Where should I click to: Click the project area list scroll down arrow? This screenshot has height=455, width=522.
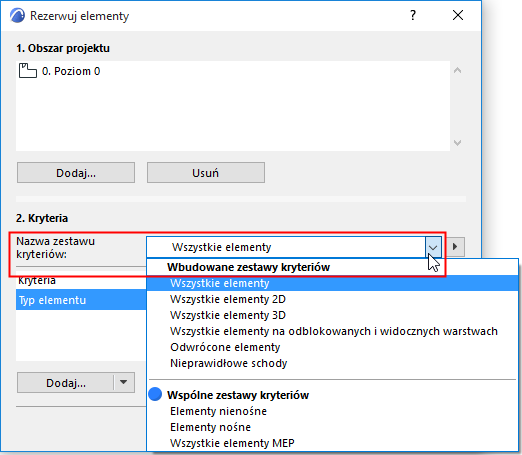(457, 143)
